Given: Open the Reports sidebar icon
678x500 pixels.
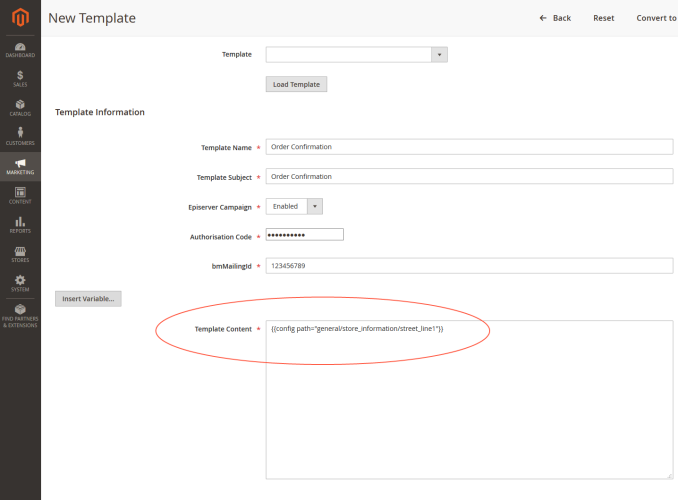Looking at the screenshot, I should coord(20,224).
